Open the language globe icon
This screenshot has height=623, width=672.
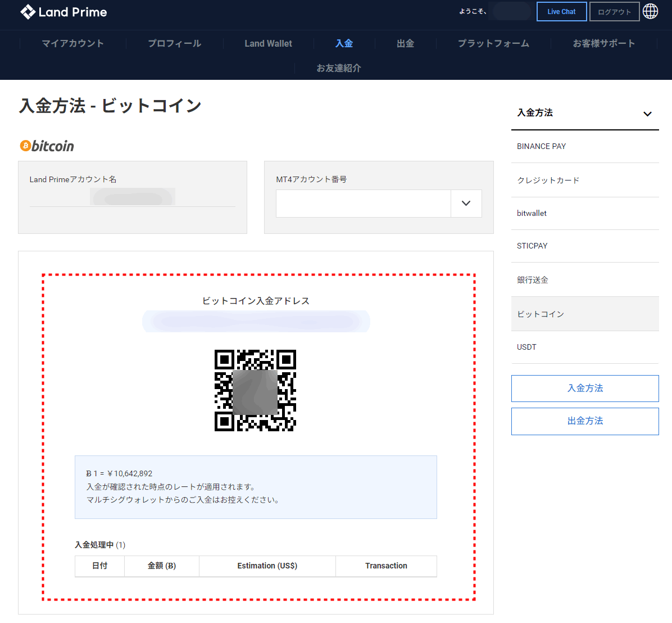point(650,12)
